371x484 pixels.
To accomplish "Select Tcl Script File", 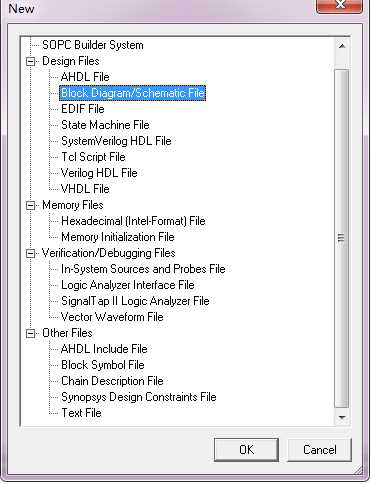I will pyautogui.click(x=93, y=157).
